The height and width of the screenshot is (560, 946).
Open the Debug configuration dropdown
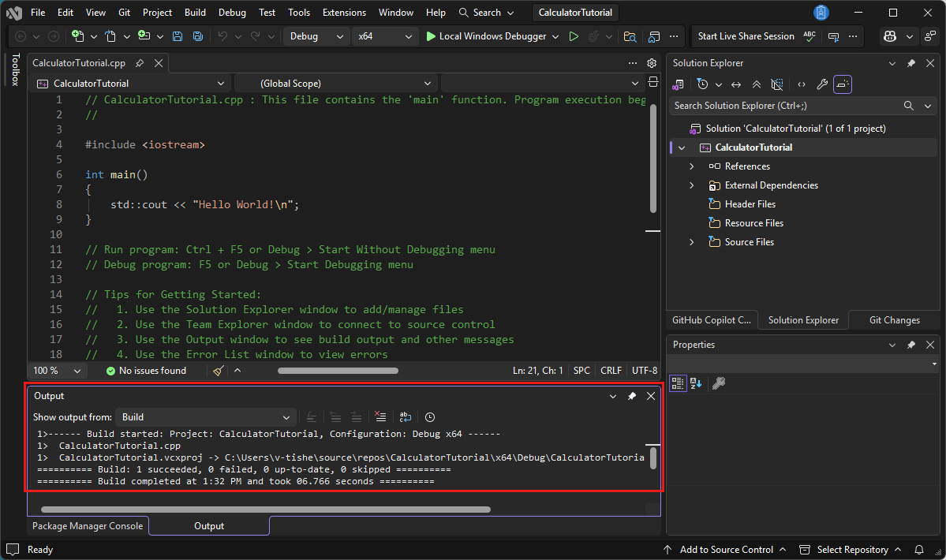pos(316,36)
